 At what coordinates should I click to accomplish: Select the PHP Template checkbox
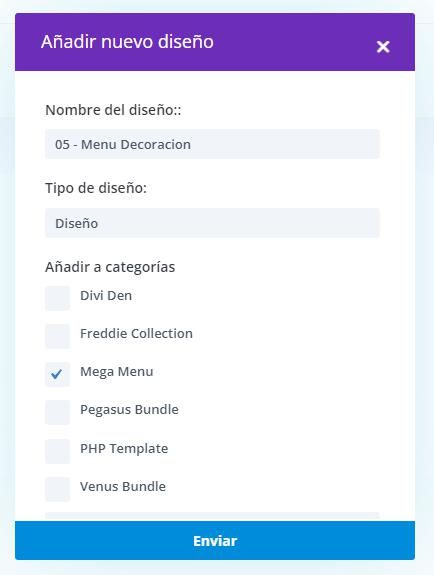pos(57,451)
